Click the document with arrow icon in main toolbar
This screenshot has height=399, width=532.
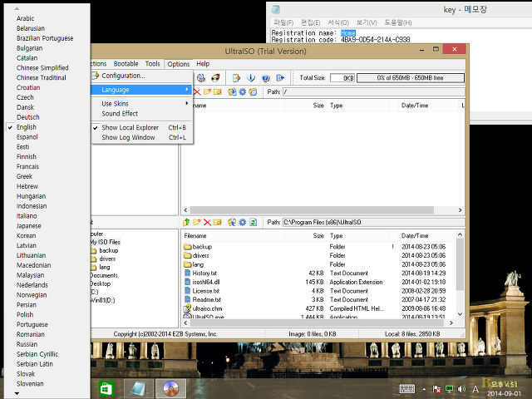pyautogui.click(x=236, y=78)
